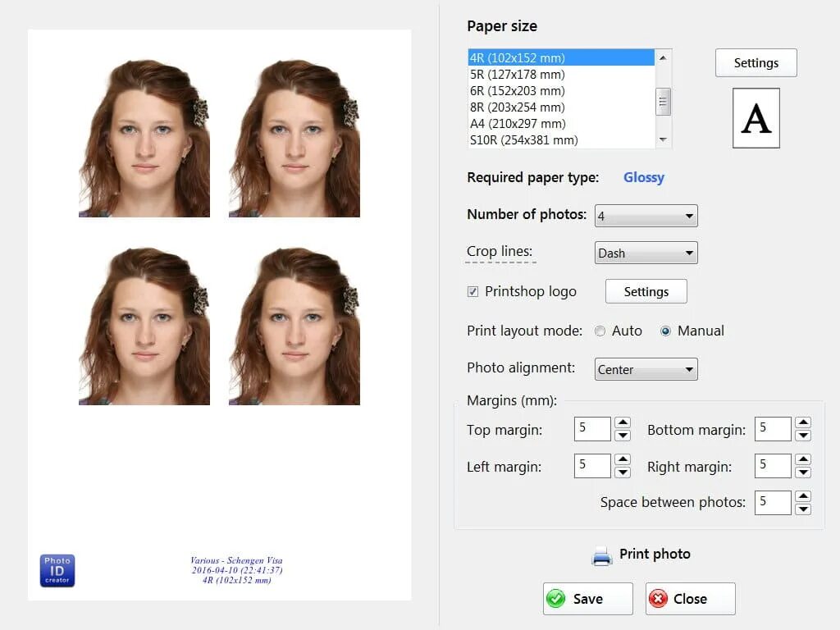
Task: Select 5R (127x178 mm) paper size
Action: pos(561,74)
